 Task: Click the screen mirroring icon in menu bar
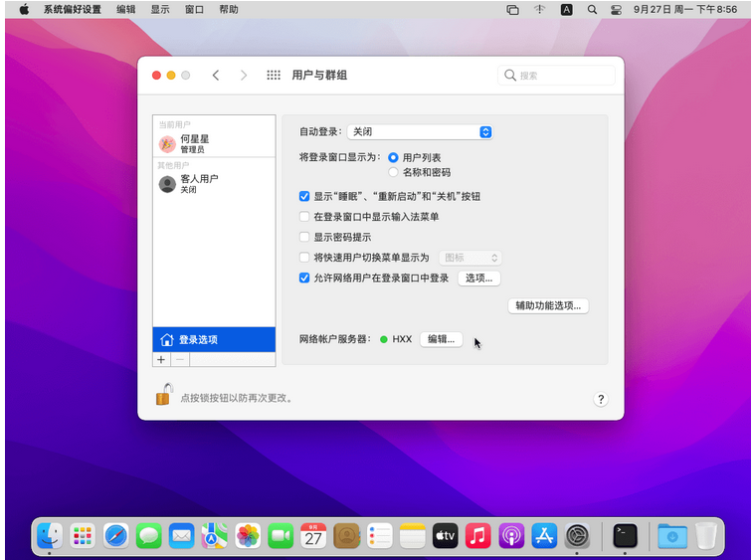coord(513,10)
